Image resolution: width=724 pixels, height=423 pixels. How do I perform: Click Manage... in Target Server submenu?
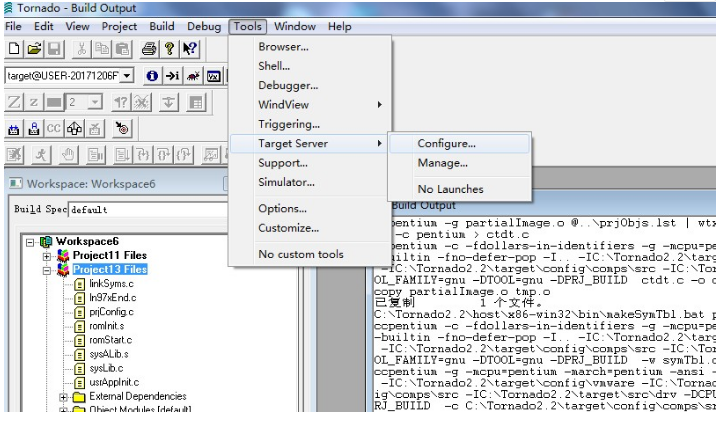(459, 163)
